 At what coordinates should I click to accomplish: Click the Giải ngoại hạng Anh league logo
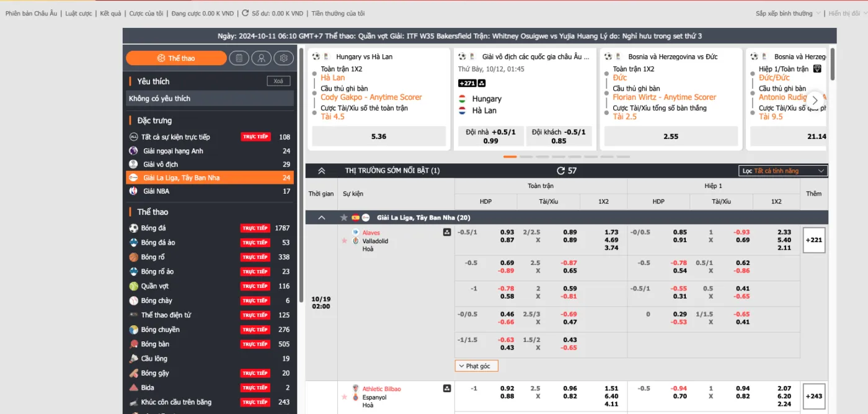pyautogui.click(x=133, y=151)
